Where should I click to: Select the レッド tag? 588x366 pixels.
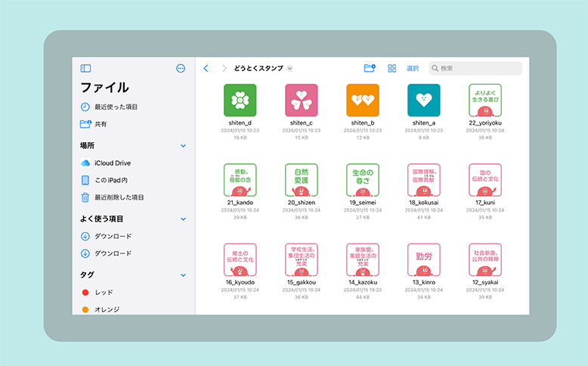coord(104,292)
